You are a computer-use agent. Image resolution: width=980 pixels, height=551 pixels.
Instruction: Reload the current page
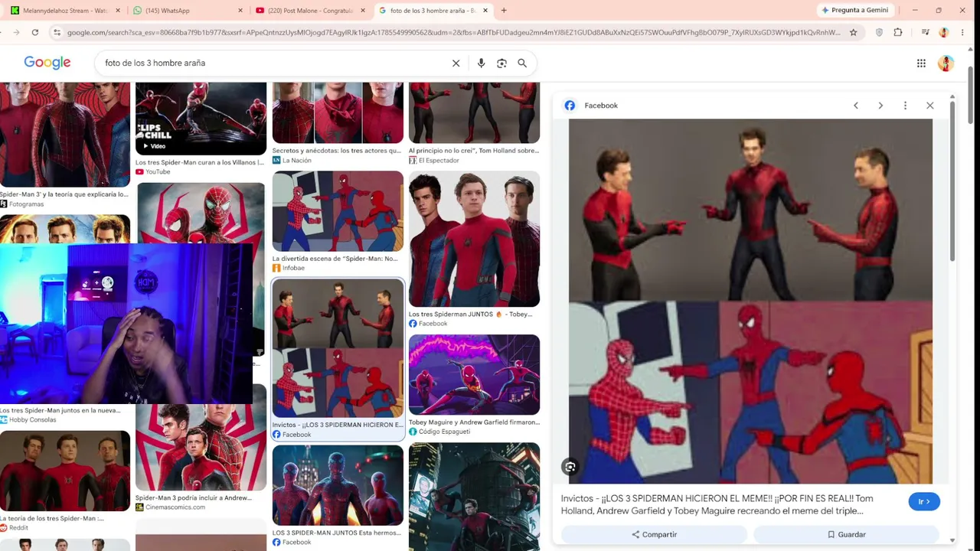35,32
